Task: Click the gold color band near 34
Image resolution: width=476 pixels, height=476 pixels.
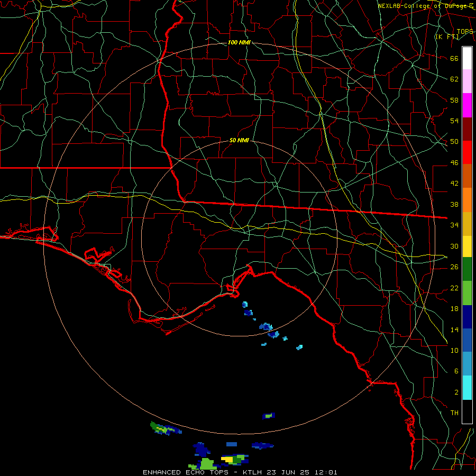Action: pos(467,224)
